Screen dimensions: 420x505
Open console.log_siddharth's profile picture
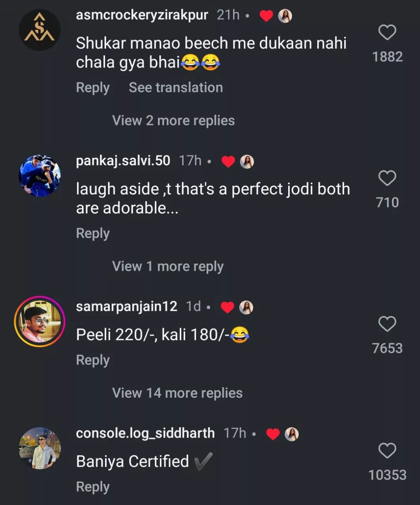click(x=39, y=448)
